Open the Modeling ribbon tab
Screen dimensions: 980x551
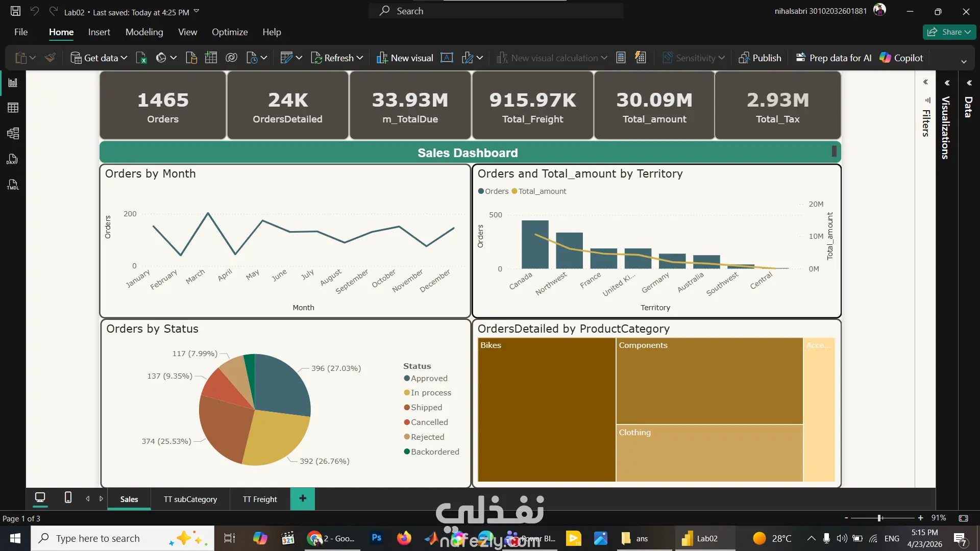point(144,32)
